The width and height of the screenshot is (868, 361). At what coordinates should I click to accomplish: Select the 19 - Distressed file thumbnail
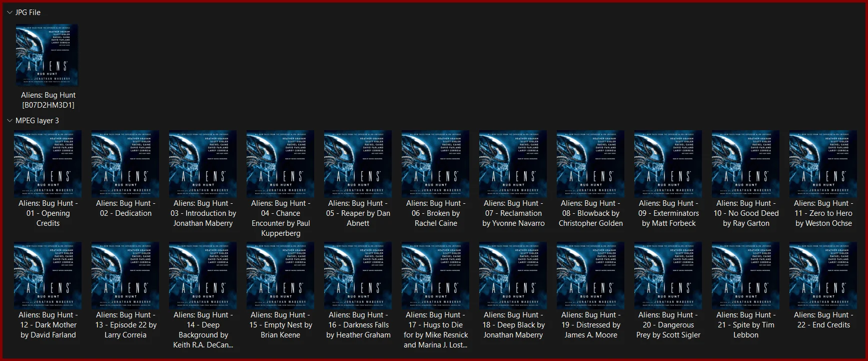click(x=591, y=276)
